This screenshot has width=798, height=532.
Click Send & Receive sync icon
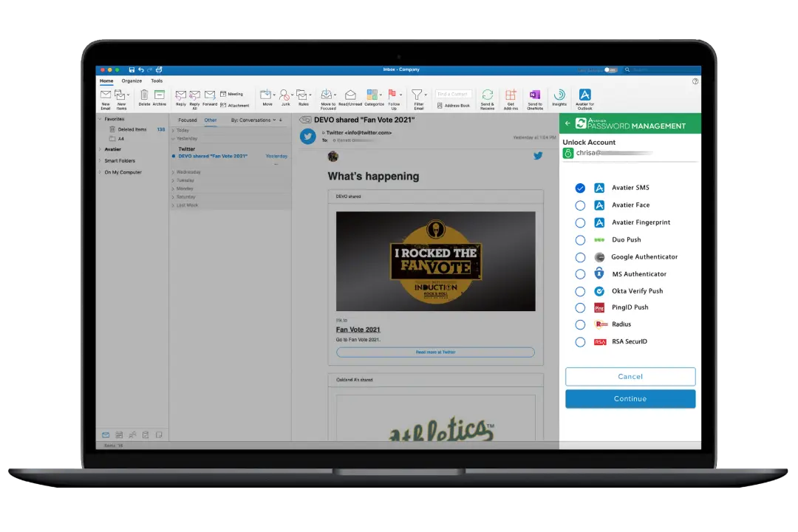click(x=487, y=95)
